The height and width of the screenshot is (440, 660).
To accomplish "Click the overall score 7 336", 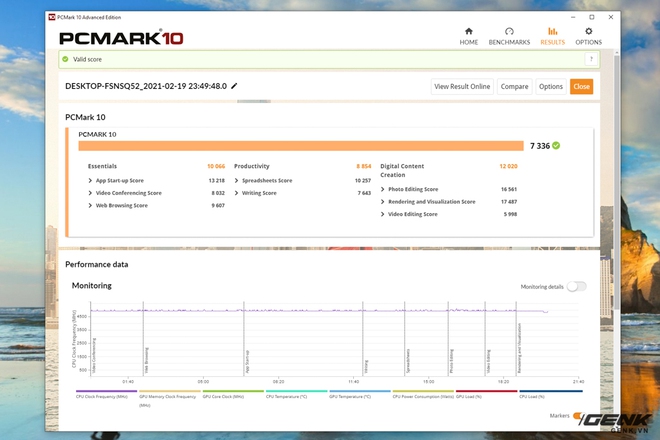I will (x=540, y=146).
